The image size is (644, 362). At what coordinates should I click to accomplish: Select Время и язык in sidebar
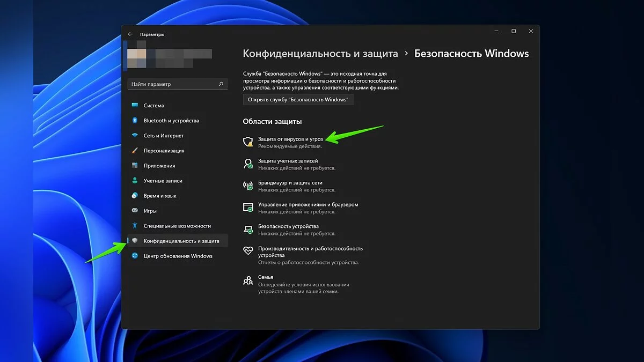178,196
